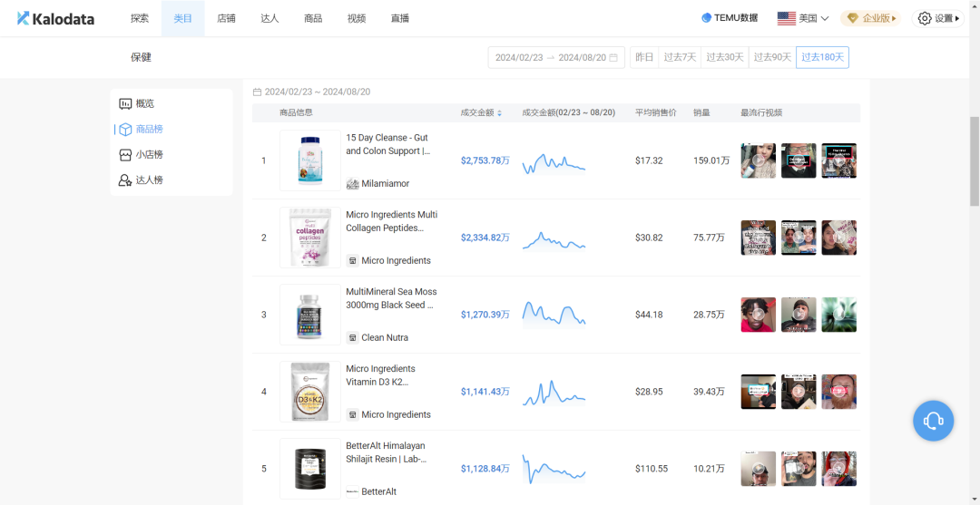Open BetterAlt Shilajit Resin product thumbnail

[310, 468]
